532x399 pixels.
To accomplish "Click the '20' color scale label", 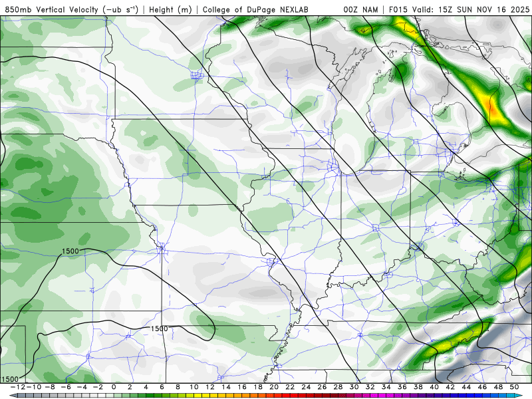I will [274, 387].
